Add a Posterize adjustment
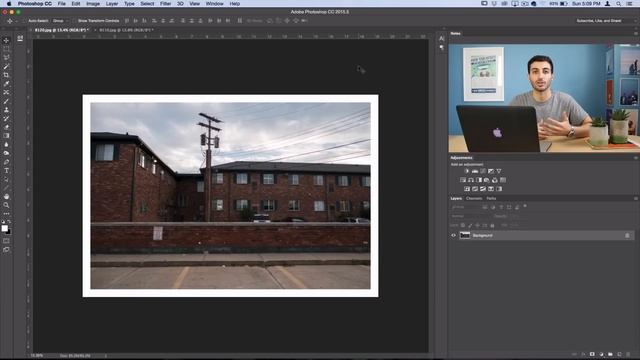 (475, 189)
